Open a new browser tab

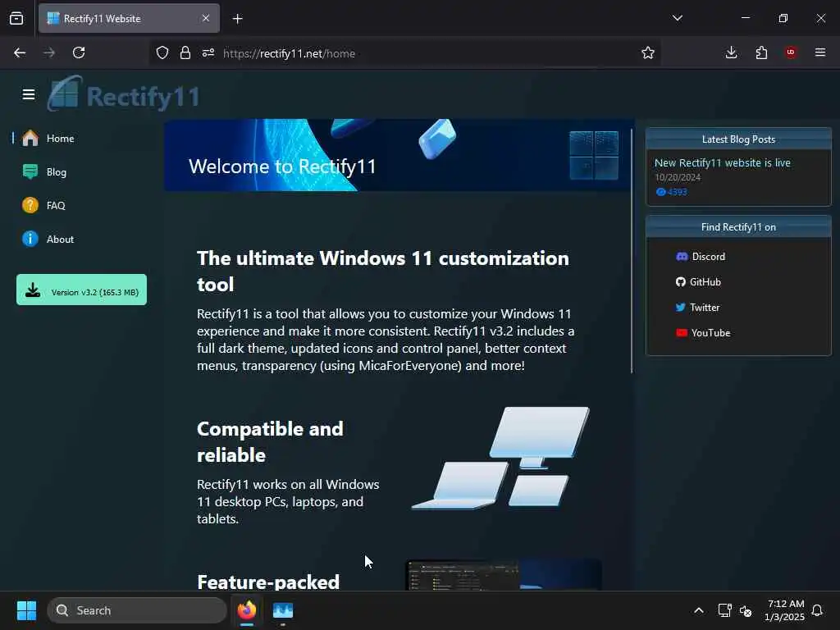237,19
